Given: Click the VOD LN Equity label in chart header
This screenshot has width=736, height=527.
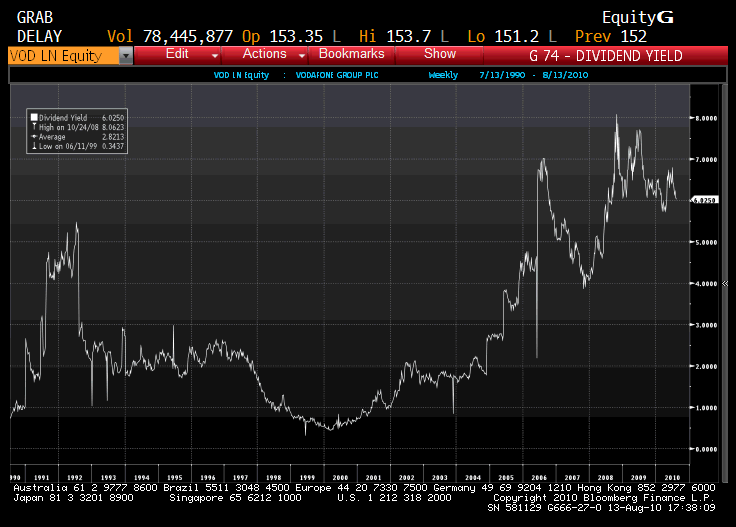Looking at the screenshot, I should pos(241,75).
